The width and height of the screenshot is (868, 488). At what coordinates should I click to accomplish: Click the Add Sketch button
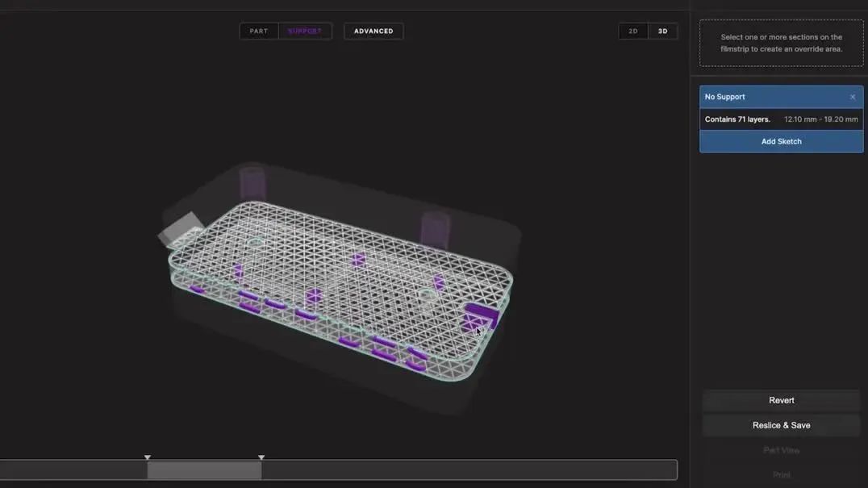(781, 141)
